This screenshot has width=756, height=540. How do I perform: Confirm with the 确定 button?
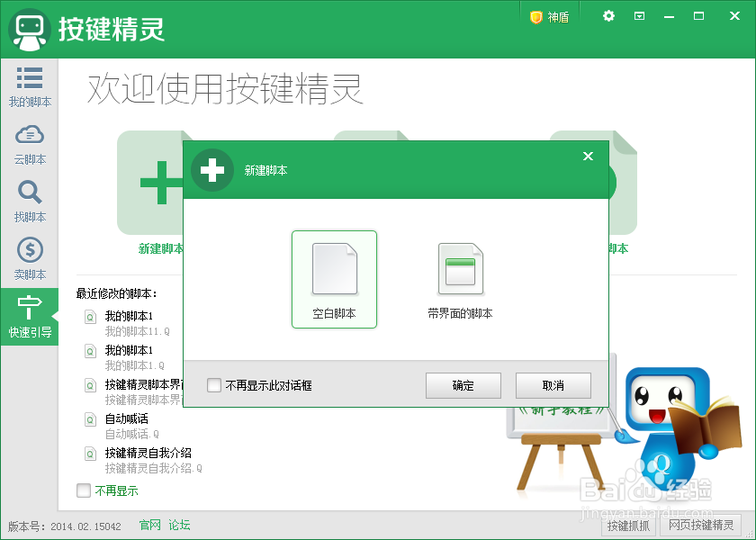(463, 385)
